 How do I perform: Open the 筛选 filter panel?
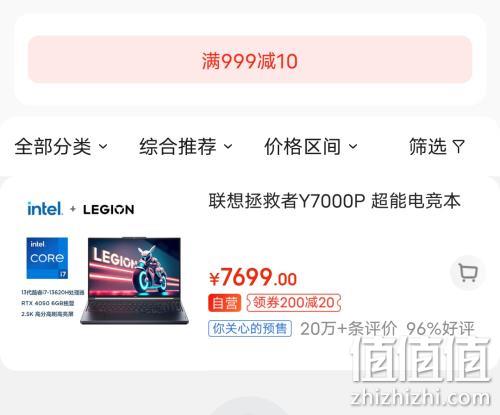[x=437, y=146]
